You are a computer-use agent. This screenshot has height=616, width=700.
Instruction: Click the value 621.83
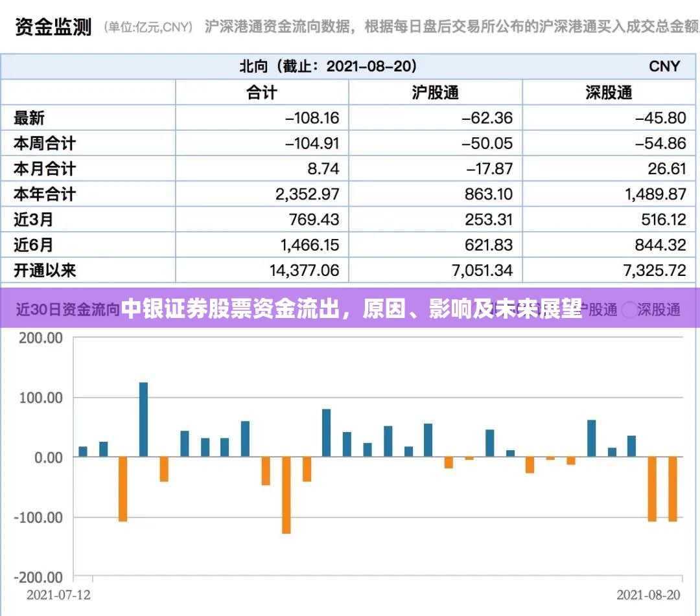pos(489,245)
